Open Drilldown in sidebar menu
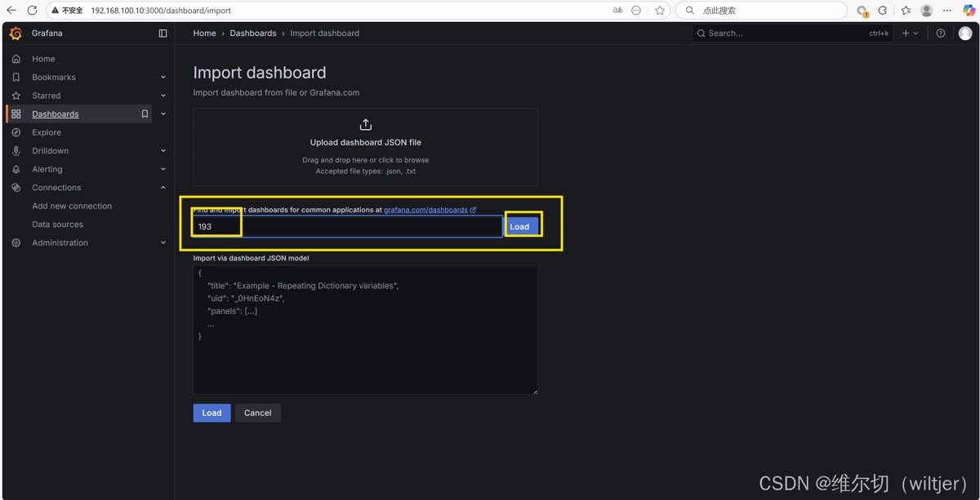This screenshot has width=980, height=500. click(50, 150)
